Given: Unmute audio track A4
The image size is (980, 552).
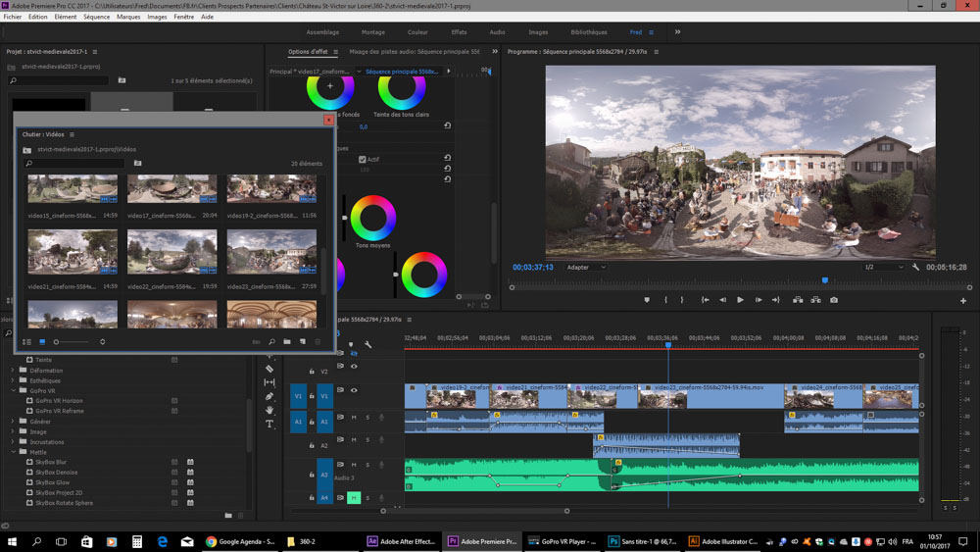Looking at the screenshot, I should pos(354,498).
